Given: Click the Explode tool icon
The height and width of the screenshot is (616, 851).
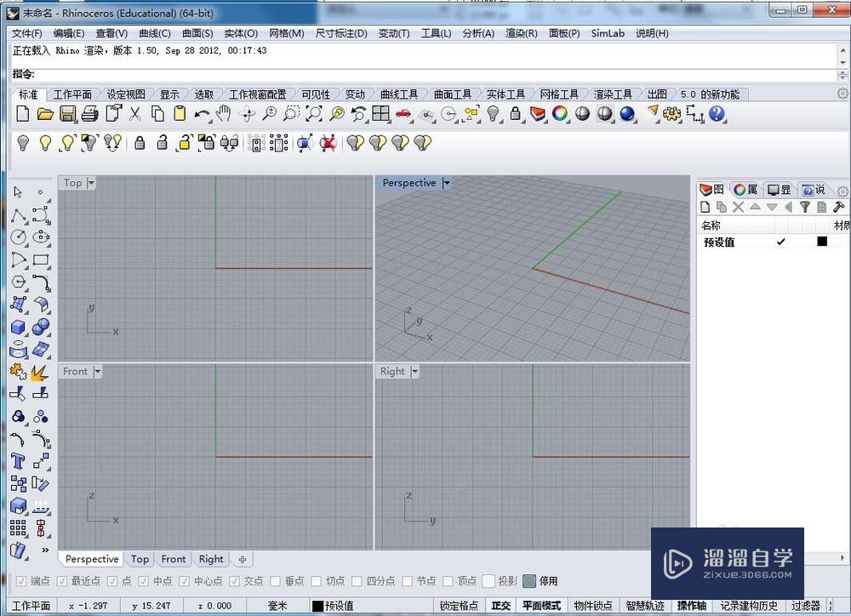Looking at the screenshot, I should (x=40, y=372).
